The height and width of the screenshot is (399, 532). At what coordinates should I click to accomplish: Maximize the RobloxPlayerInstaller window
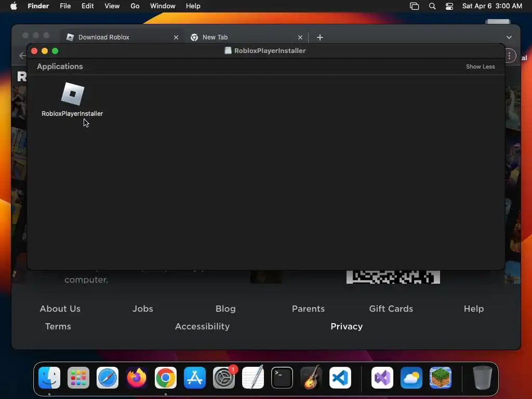point(55,51)
